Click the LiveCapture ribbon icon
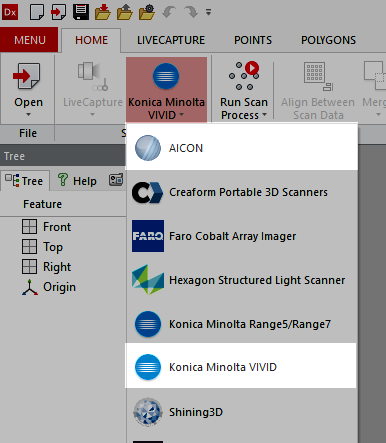 93,77
